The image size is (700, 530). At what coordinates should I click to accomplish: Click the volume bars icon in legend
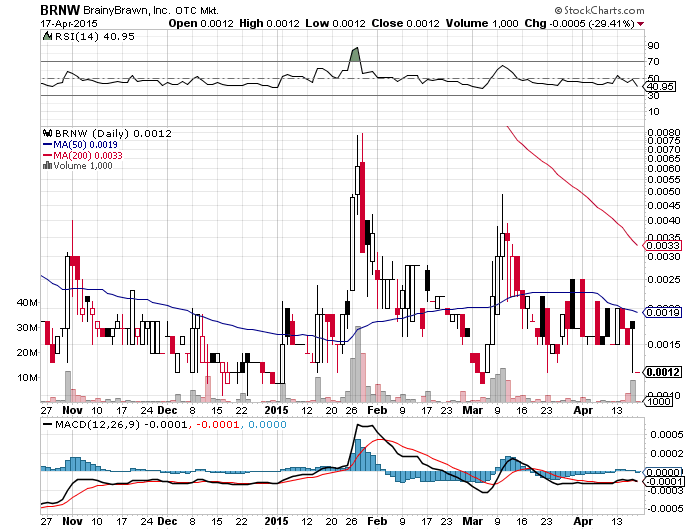47,166
